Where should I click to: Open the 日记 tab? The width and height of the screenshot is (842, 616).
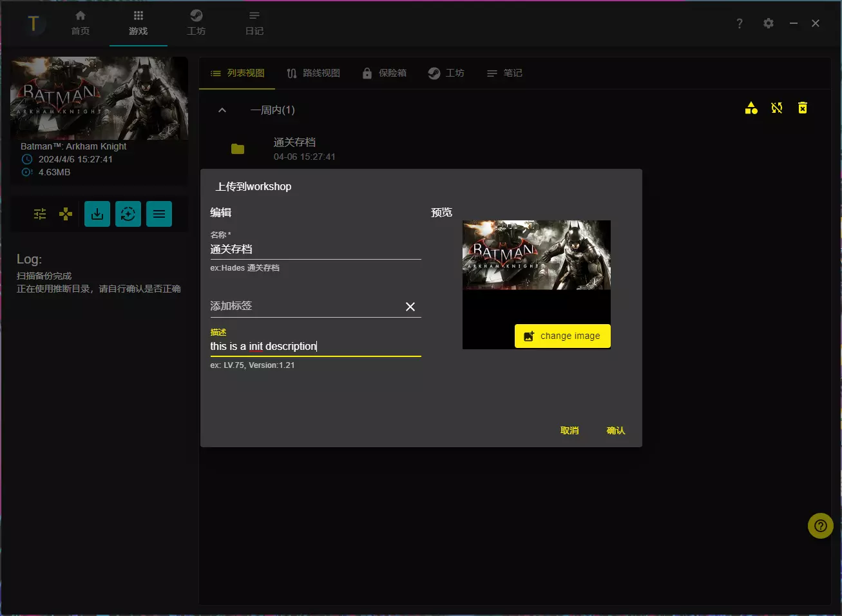click(x=254, y=23)
